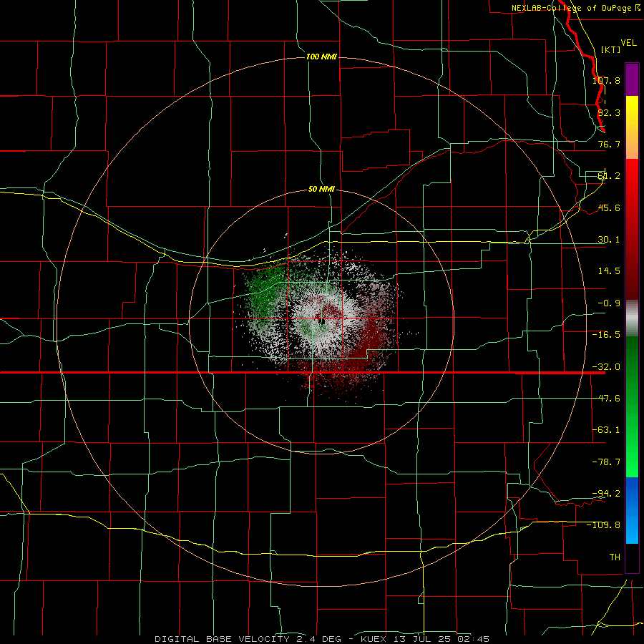
Task: Click the TH legend label
Action: [615, 557]
